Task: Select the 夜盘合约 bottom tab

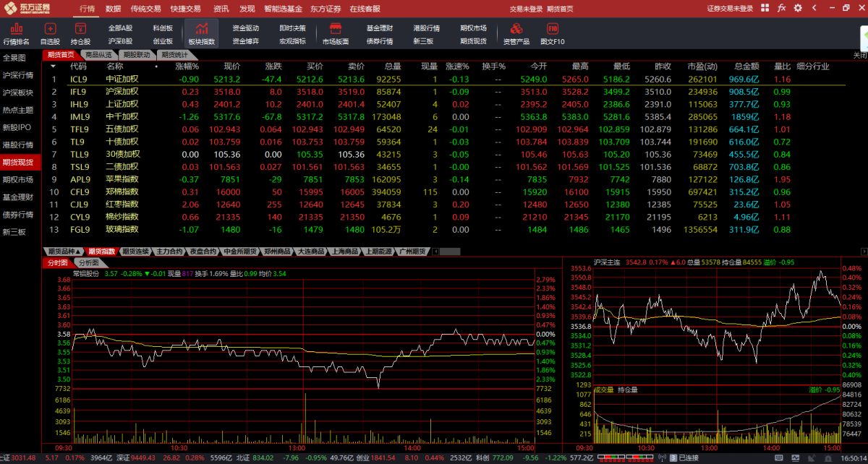Action: [203, 252]
